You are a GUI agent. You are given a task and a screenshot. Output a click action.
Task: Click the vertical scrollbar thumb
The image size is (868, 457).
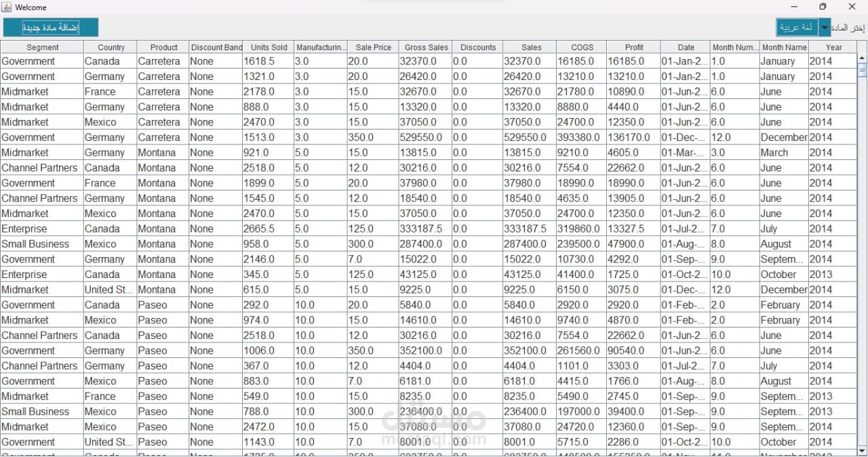862,70
